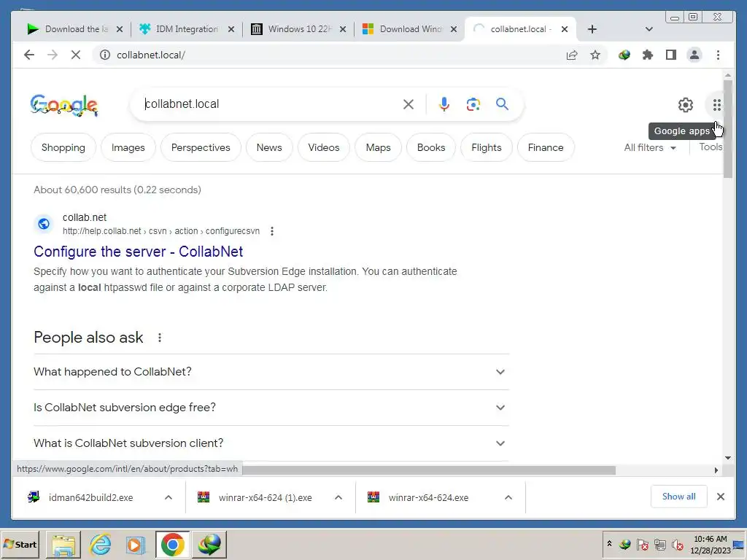Go back to the previous page
The height and width of the screenshot is (560, 747).
tap(29, 55)
